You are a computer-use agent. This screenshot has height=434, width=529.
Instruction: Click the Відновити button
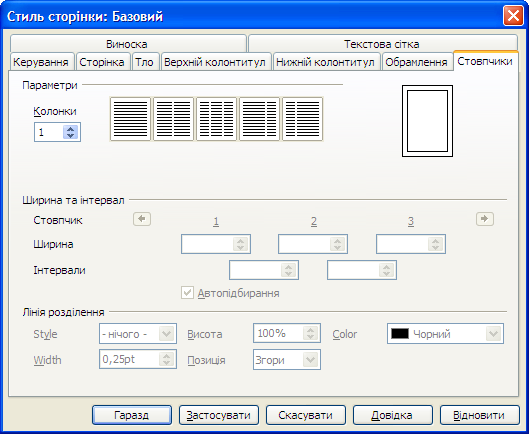[479, 415]
